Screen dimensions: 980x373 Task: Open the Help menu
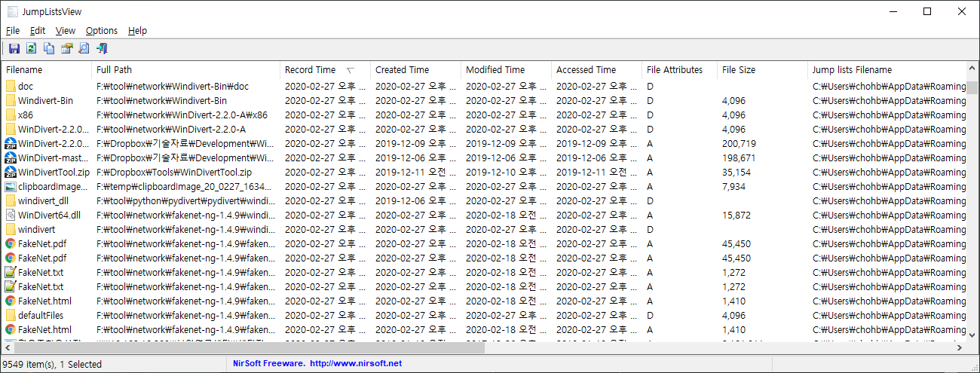pos(137,31)
